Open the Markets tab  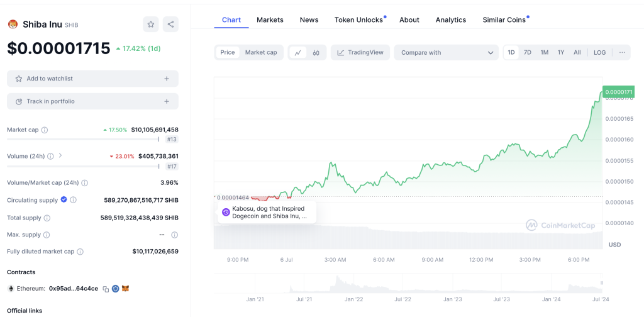click(x=270, y=19)
